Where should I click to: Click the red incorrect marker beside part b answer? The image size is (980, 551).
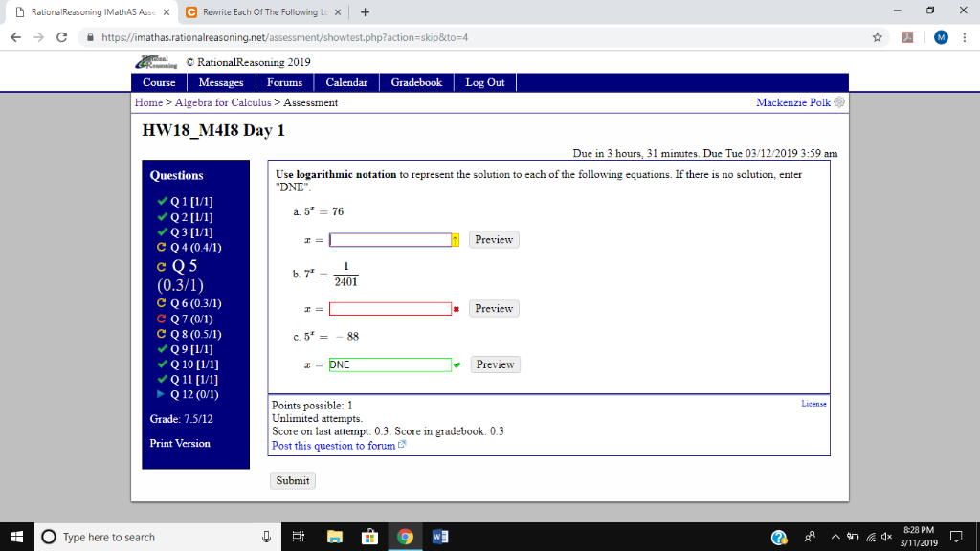[457, 308]
